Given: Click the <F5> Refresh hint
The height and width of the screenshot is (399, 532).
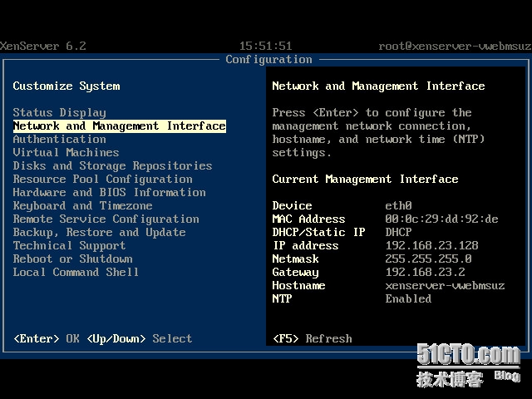Looking at the screenshot, I should click(313, 338).
